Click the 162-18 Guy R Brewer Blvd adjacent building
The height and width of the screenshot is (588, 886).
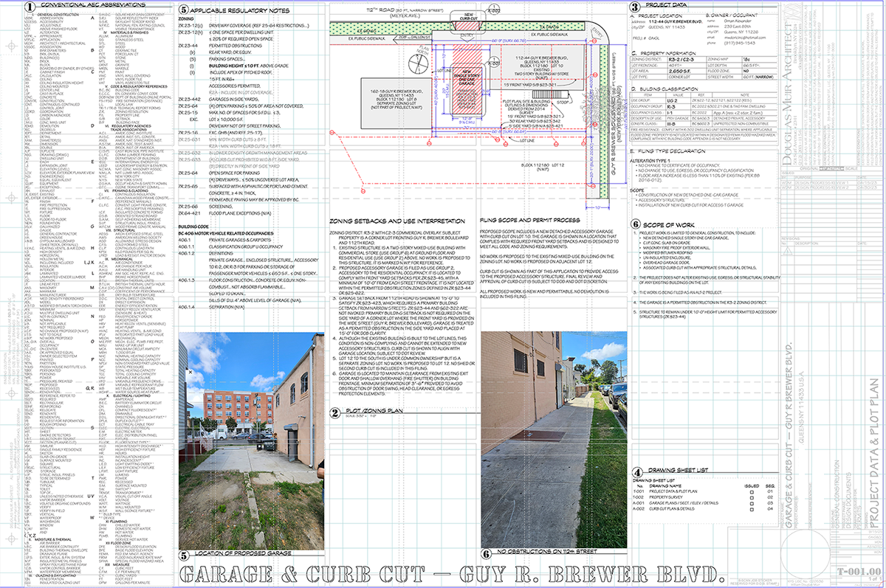(397, 105)
